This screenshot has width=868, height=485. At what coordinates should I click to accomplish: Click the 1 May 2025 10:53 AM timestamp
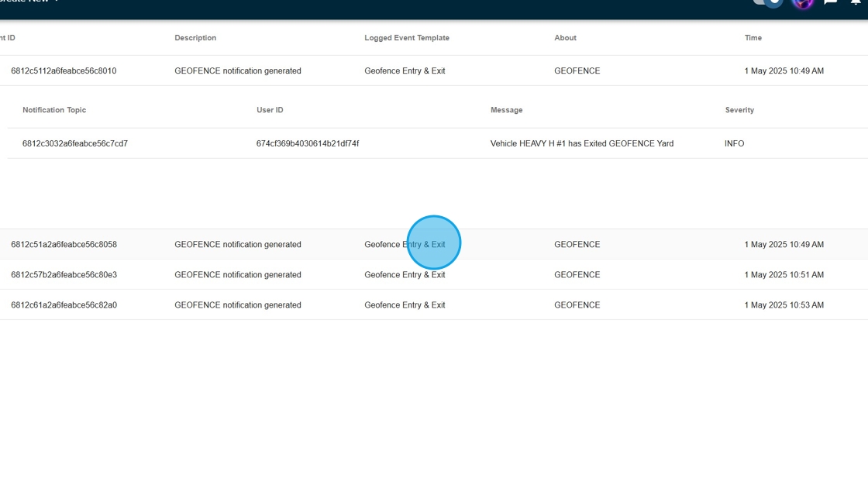784,304
